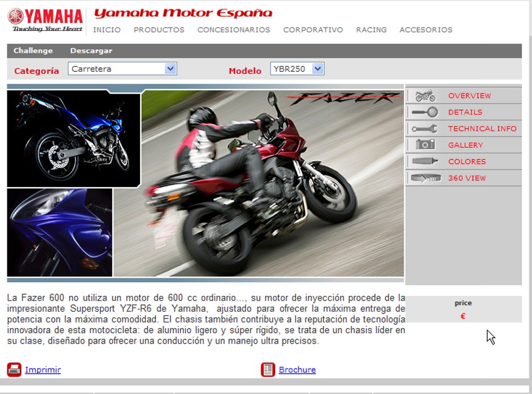Open the PRODUCTOS menu

tap(159, 30)
